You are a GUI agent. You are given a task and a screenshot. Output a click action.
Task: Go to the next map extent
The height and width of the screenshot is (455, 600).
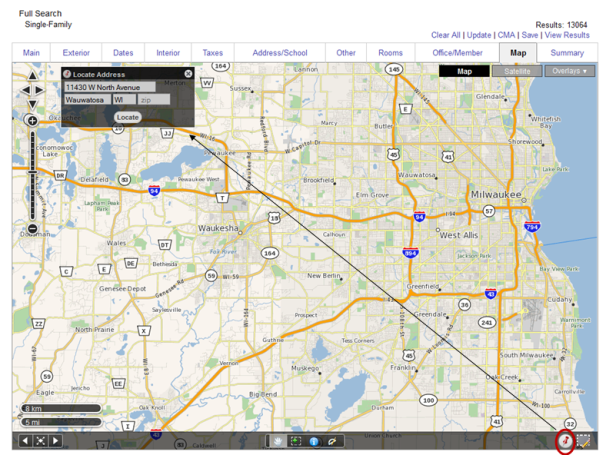55,441
